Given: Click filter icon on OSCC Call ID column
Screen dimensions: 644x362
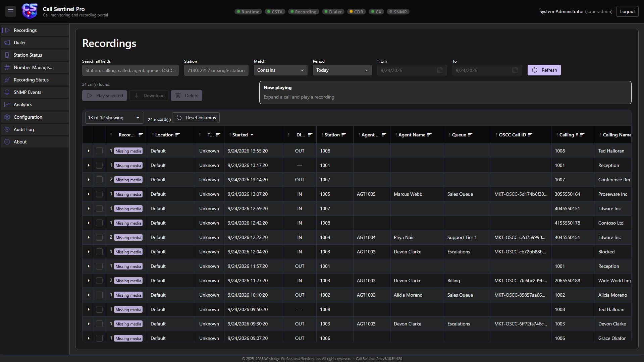Looking at the screenshot, I should (530, 135).
